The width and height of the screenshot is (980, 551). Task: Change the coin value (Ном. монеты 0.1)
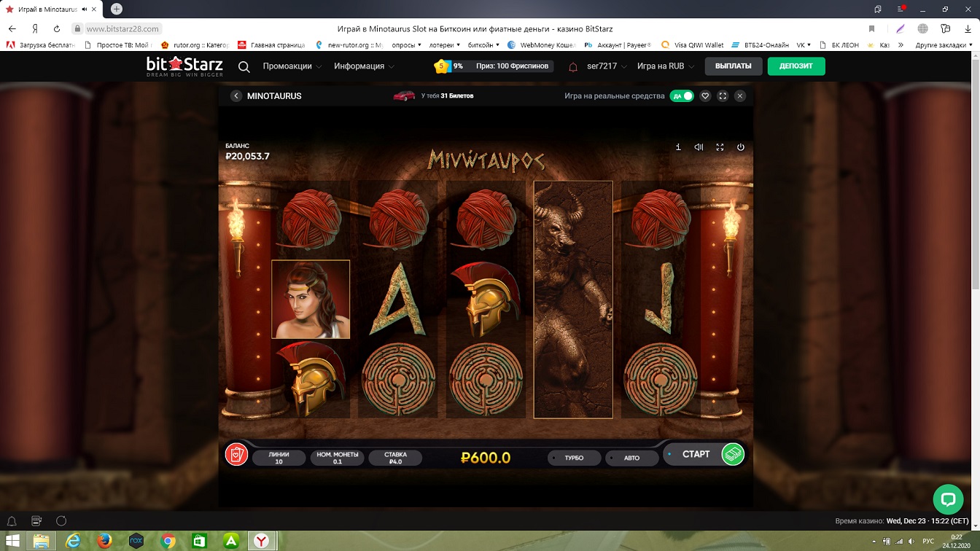[336, 458]
